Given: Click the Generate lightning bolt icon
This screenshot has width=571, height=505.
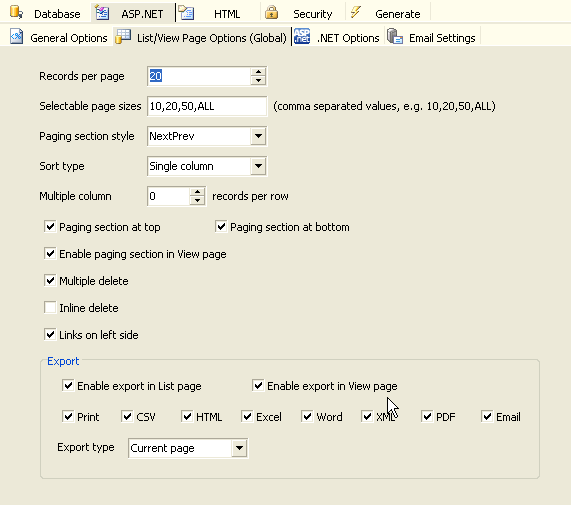Looking at the screenshot, I should [x=356, y=12].
